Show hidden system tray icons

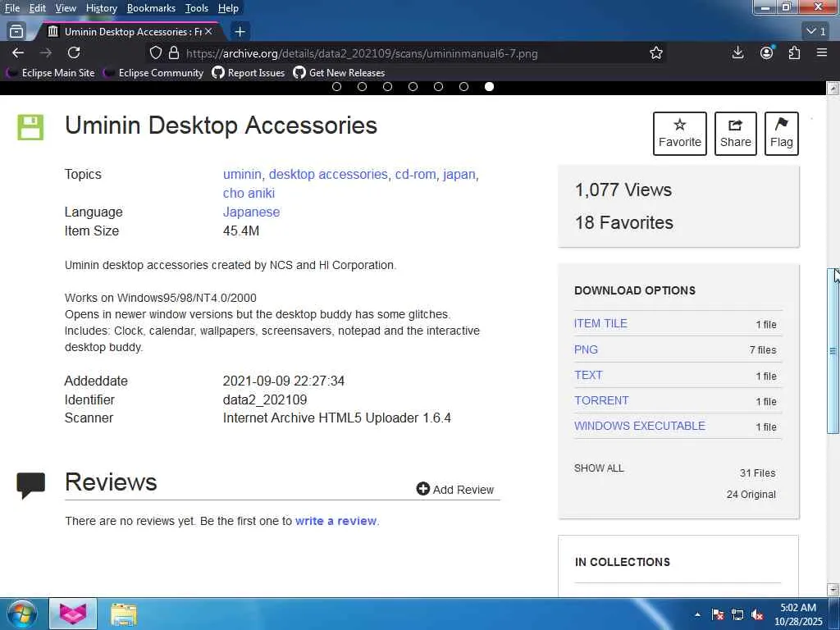tap(697, 615)
